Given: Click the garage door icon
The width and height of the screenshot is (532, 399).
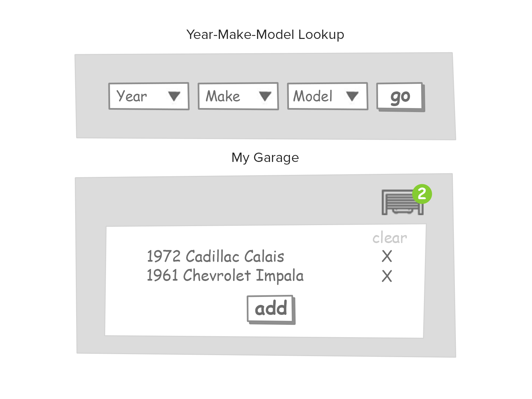Looking at the screenshot, I should coord(401,203).
